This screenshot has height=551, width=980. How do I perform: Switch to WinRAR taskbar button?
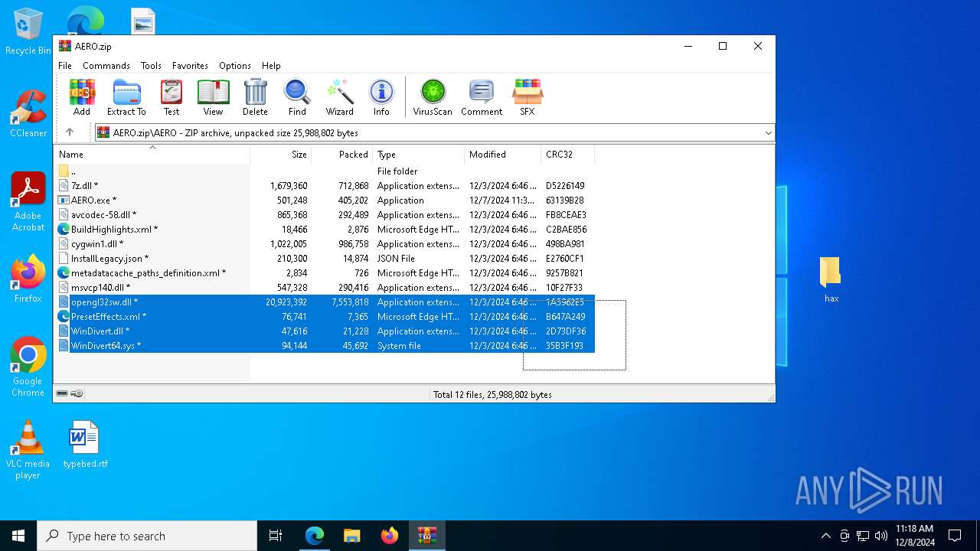pos(426,536)
